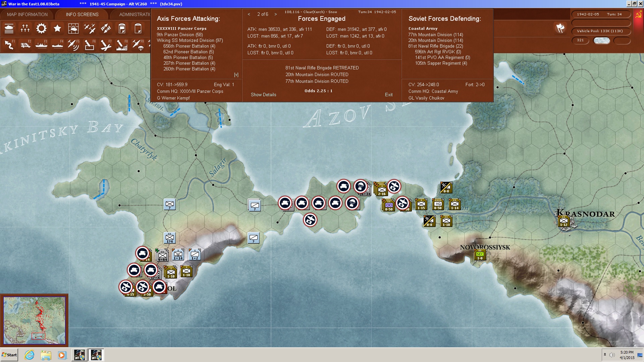Click 81st Naval Rifle Brigade (22) entry
Screen dimensions: 644x362
tap(436, 46)
